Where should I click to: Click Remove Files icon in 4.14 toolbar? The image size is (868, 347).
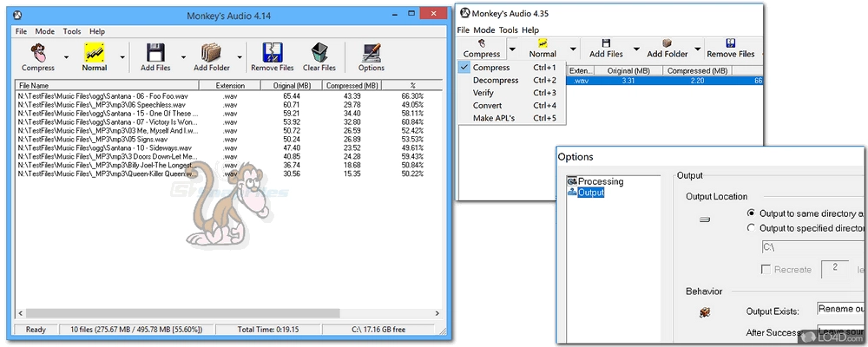[x=273, y=53]
